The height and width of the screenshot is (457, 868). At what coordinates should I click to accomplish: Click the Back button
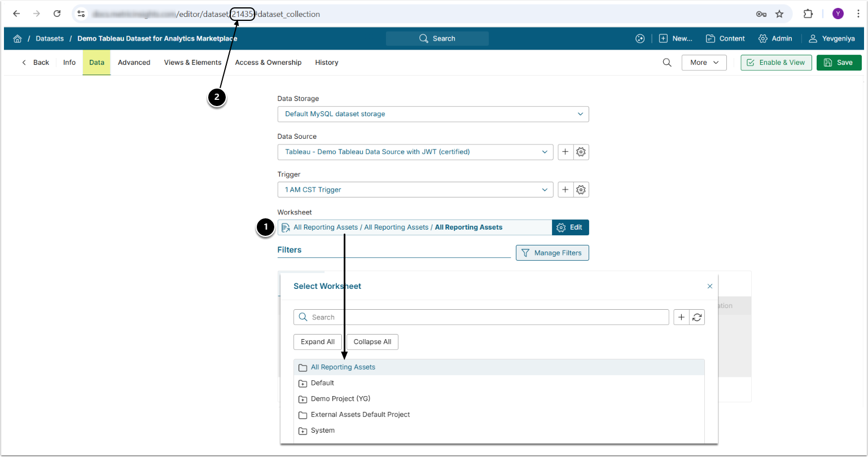coord(35,63)
